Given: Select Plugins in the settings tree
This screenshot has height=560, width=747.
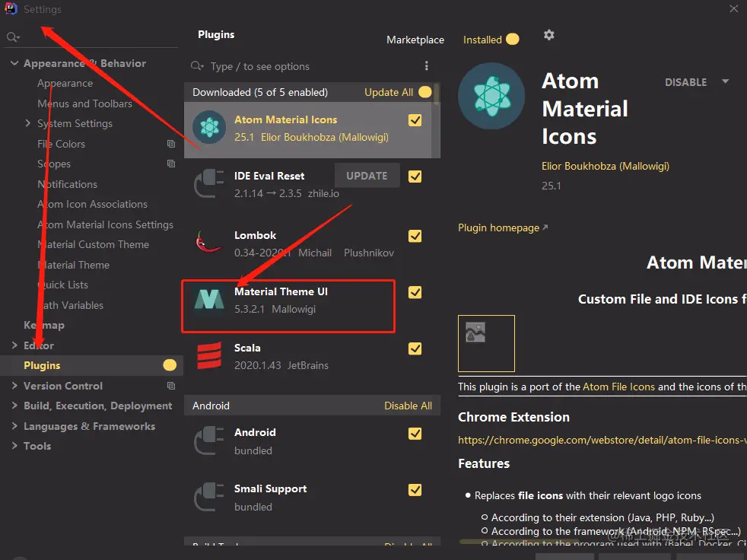Looking at the screenshot, I should click(x=91, y=365).
